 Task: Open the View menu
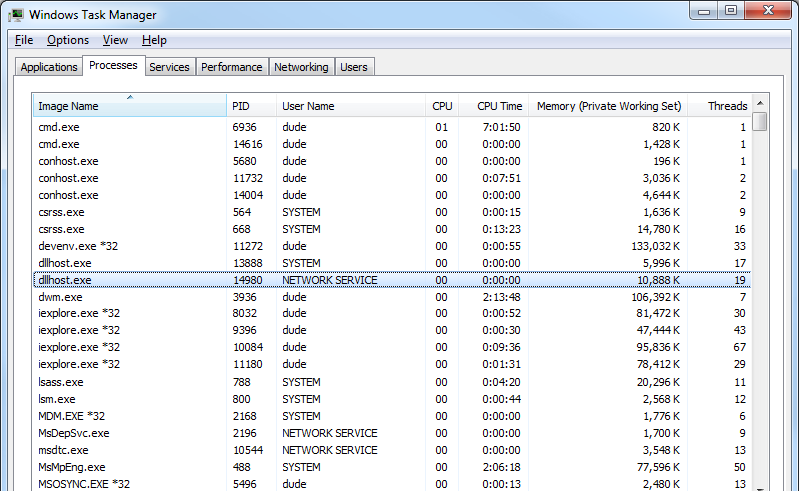(115, 40)
